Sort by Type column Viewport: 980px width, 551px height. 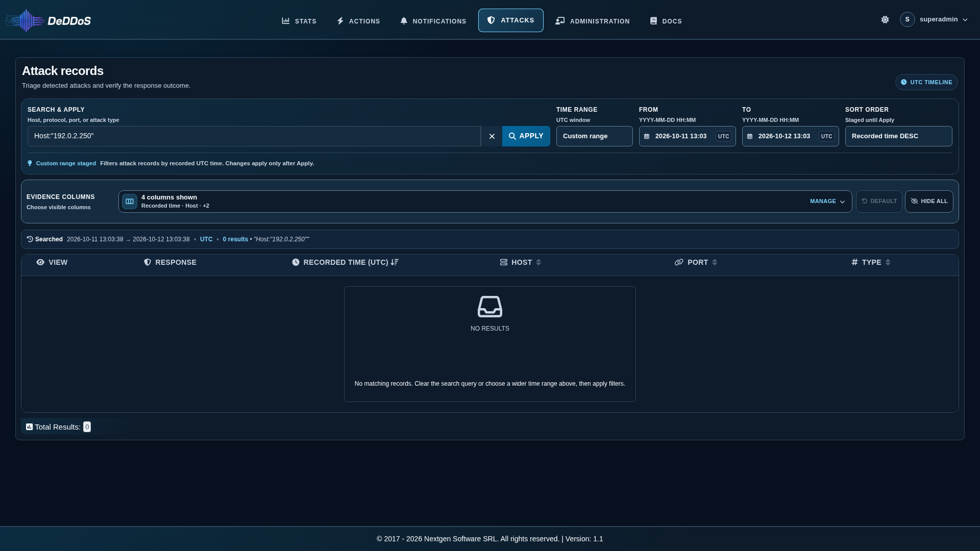pyautogui.click(x=871, y=262)
